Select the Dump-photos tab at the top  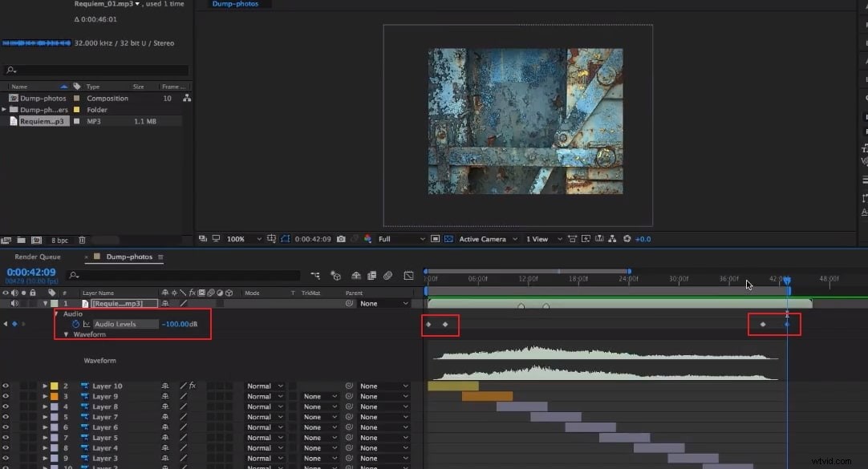coord(235,4)
